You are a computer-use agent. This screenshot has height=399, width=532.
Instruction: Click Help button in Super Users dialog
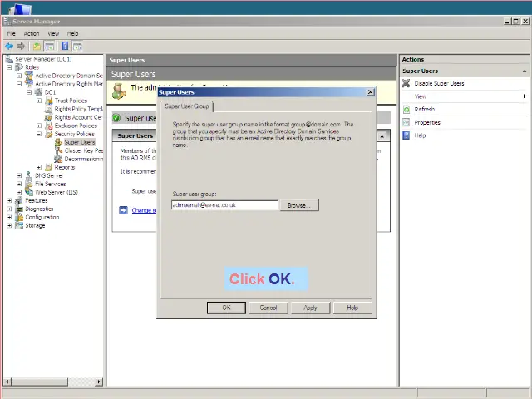352,308
